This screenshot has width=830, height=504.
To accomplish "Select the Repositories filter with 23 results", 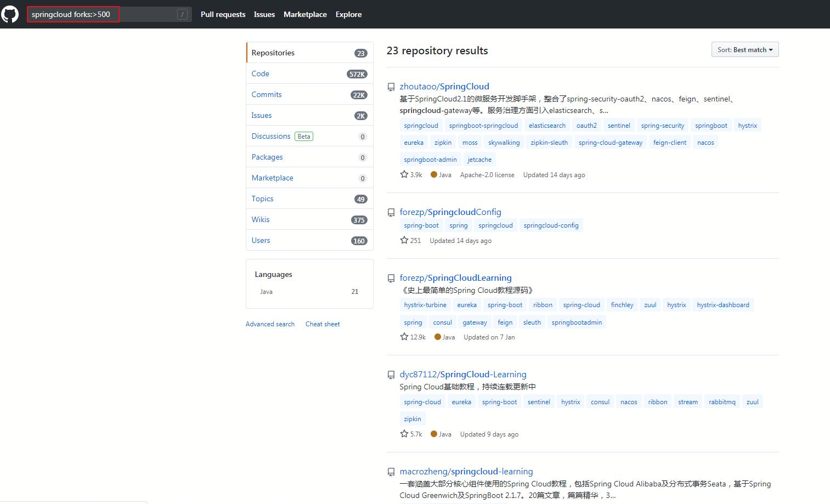I will tap(309, 53).
